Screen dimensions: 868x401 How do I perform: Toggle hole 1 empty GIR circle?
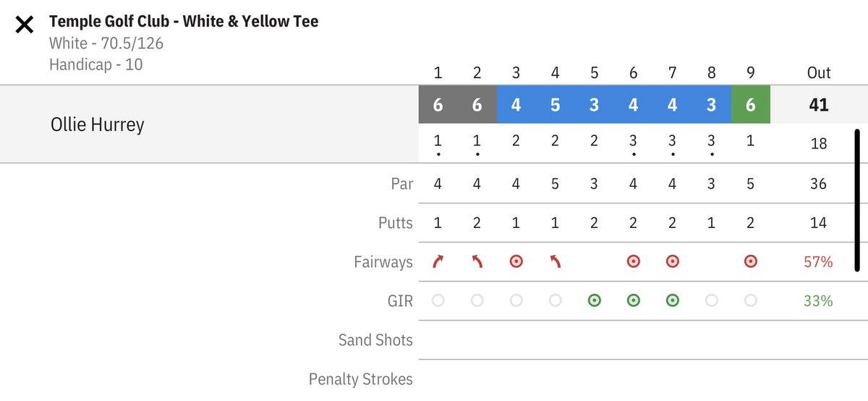(x=438, y=300)
